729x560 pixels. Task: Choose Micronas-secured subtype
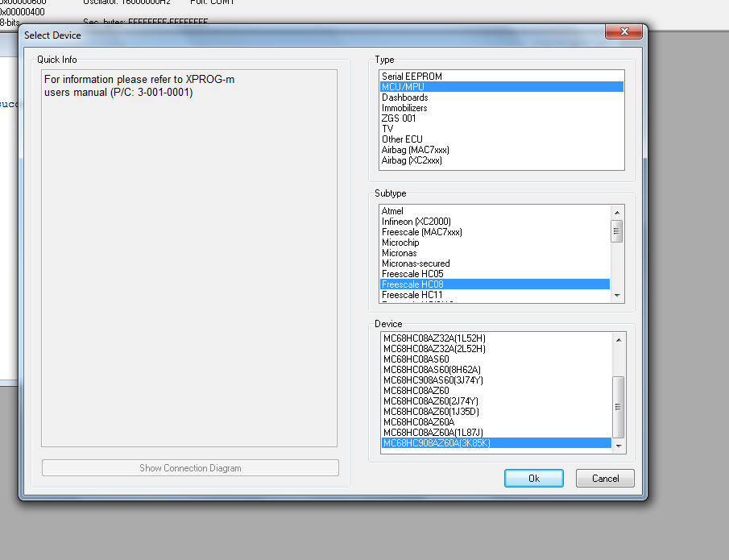pyautogui.click(x=495, y=263)
